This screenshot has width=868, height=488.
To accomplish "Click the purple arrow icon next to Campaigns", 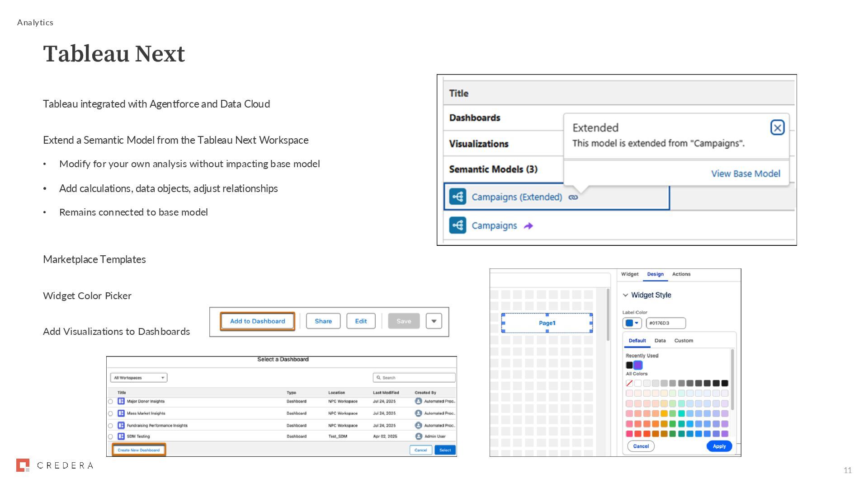I will (x=528, y=226).
